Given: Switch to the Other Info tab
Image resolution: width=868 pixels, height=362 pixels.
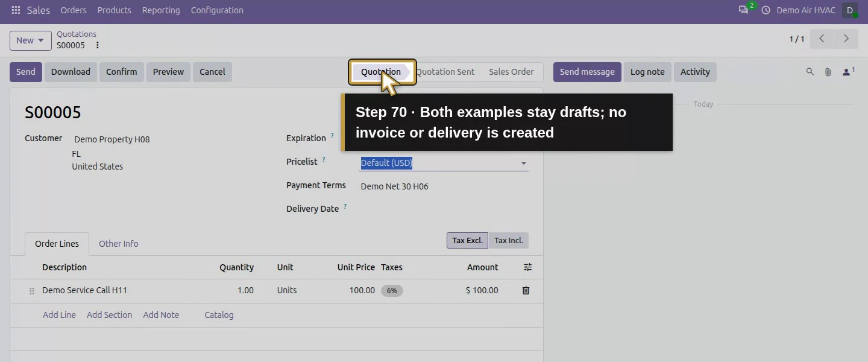Looking at the screenshot, I should [x=119, y=244].
